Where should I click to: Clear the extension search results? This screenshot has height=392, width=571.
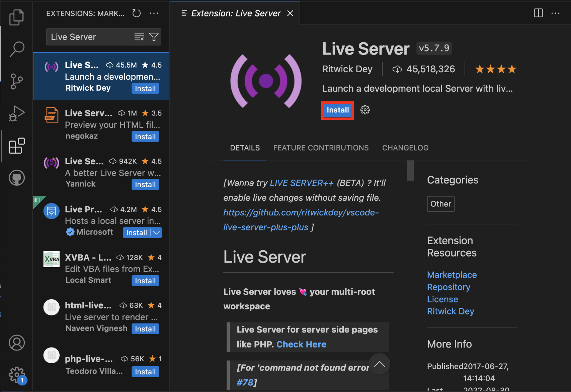(139, 37)
